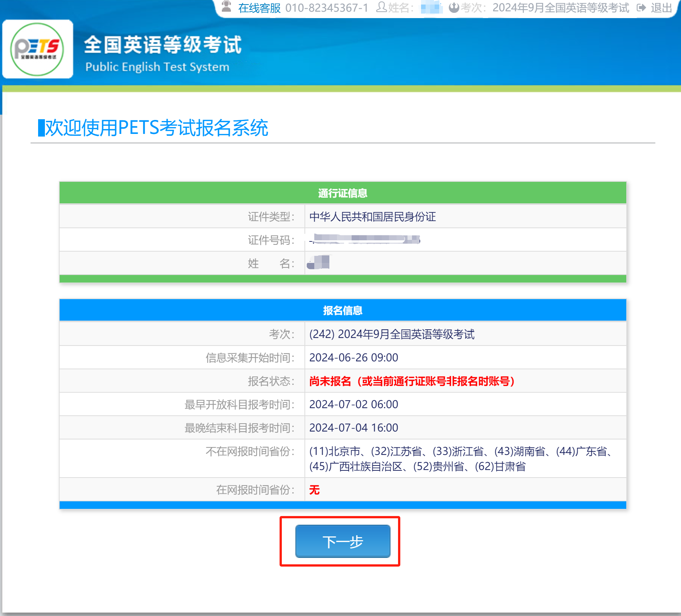This screenshot has height=616, width=681.
Task: Click the 2024-07-04 16:00 registration deadline value
Action: coord(354,428)
